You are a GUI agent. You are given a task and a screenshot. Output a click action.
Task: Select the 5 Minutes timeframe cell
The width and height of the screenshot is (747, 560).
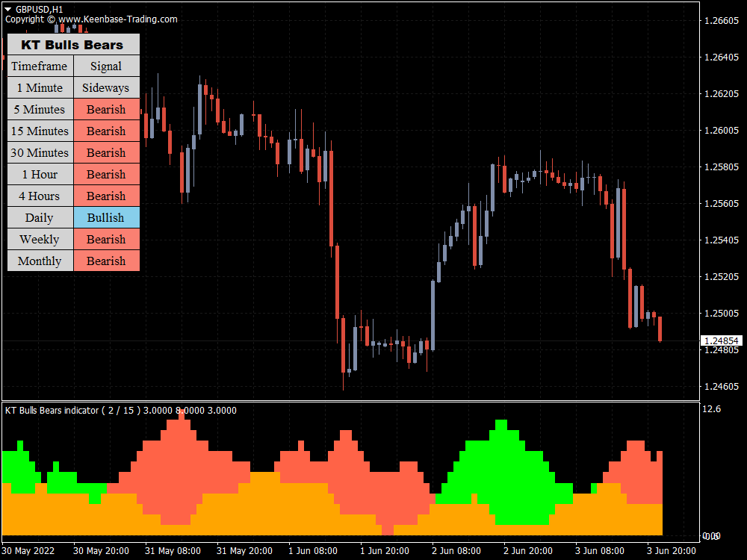click(x=40, y=109)
